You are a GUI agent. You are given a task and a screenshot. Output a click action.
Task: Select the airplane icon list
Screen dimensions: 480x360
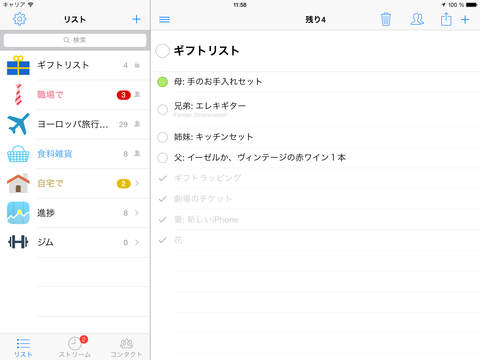point(18,124)
